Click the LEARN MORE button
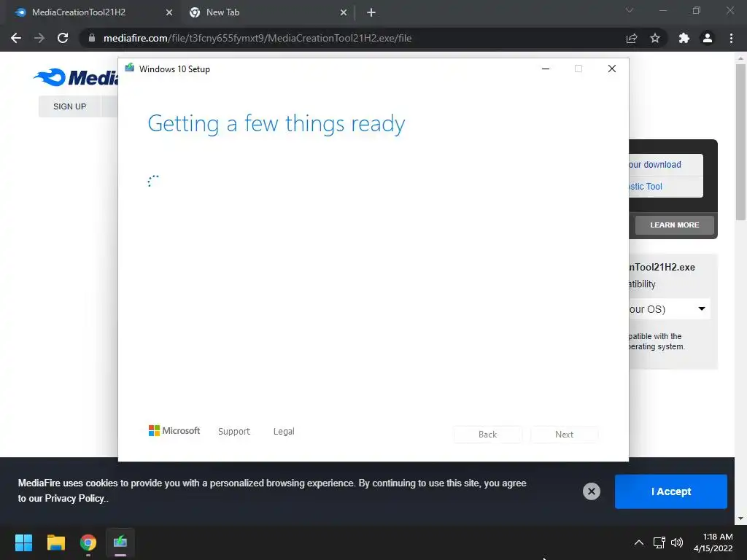This screenshot has height=560, width=747. (x=675, y=225)
